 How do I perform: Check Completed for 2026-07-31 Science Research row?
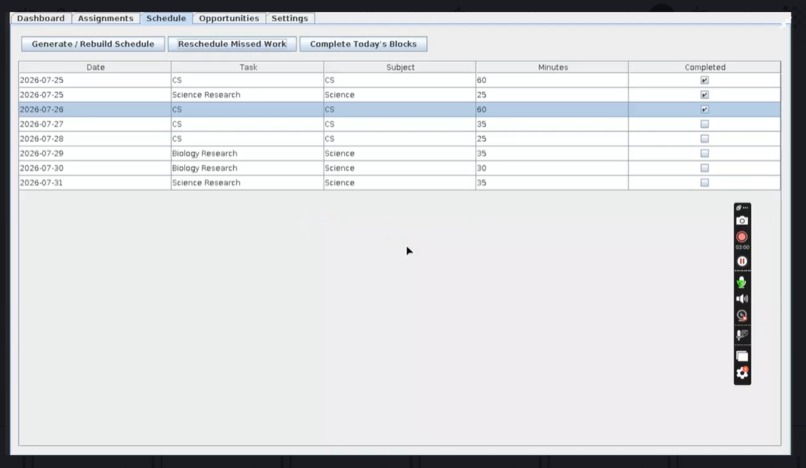(x=704, y=183)
